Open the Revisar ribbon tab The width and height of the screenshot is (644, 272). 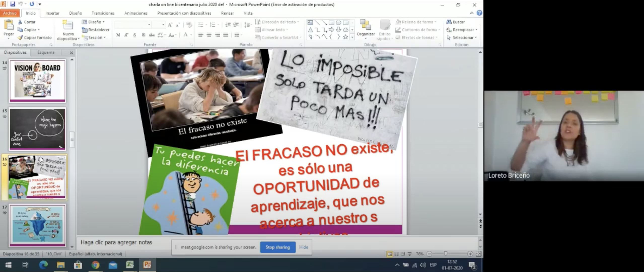pos(227,13)
